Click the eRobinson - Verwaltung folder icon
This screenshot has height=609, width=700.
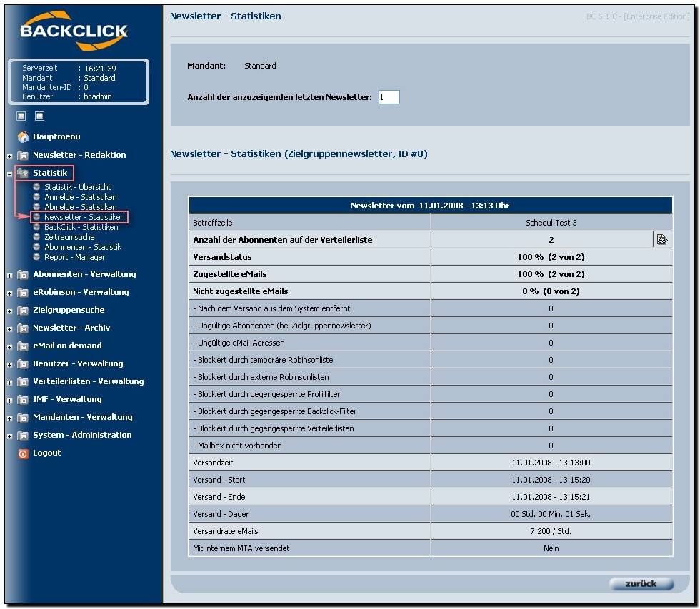[23, 292]
